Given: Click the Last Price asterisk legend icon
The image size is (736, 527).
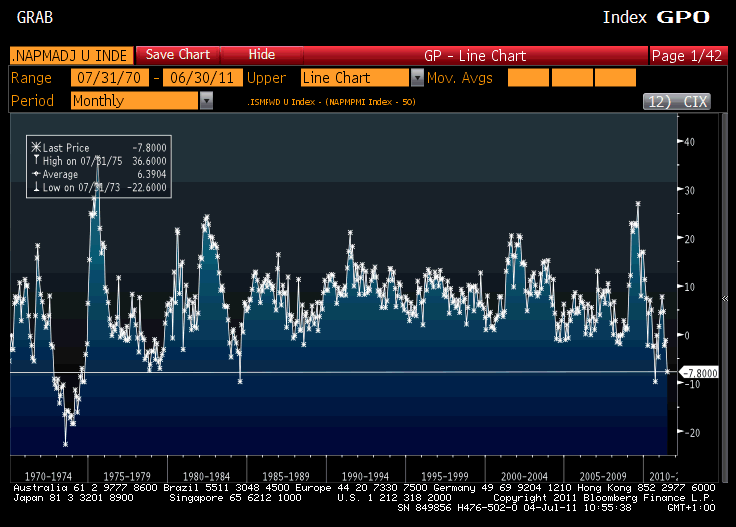Looking at the screenshot, I should tap(35, 147).
